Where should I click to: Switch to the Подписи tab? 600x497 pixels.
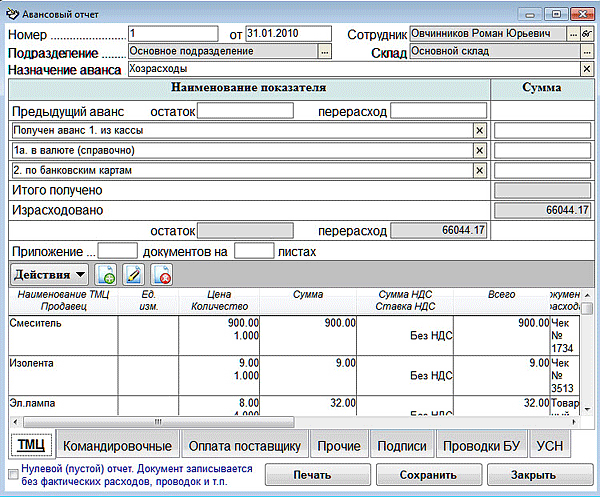(x=402, y=446)
